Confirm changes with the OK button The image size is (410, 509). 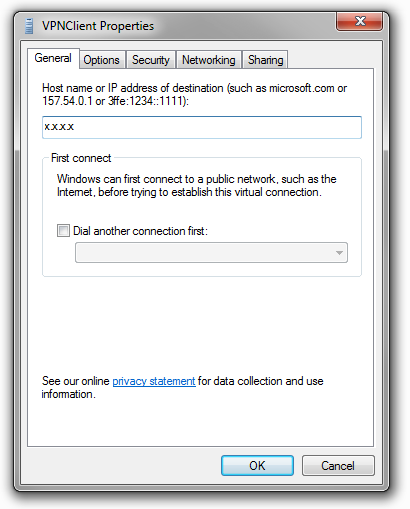pos(257,465)
